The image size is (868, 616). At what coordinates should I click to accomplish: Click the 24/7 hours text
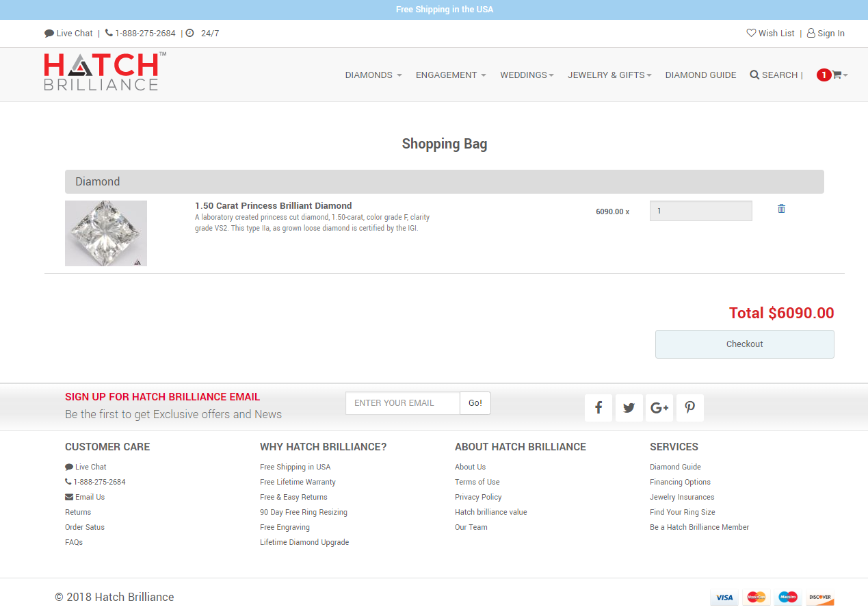[x=210, y=33]
